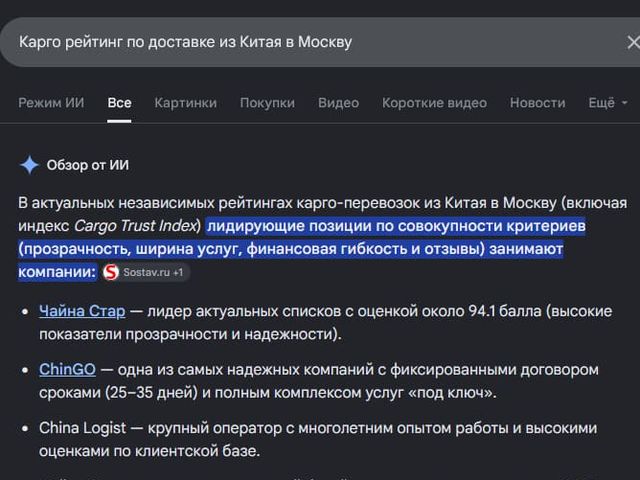Open the Видео tab
The height and width of the screenshot is (480, 640).
(338, 102)
